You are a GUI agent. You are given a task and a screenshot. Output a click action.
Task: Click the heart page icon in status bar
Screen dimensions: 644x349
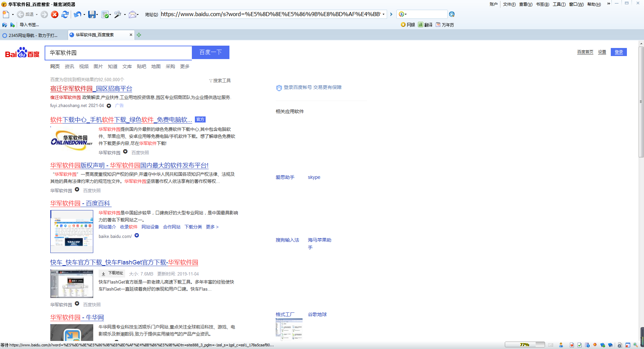572,345
